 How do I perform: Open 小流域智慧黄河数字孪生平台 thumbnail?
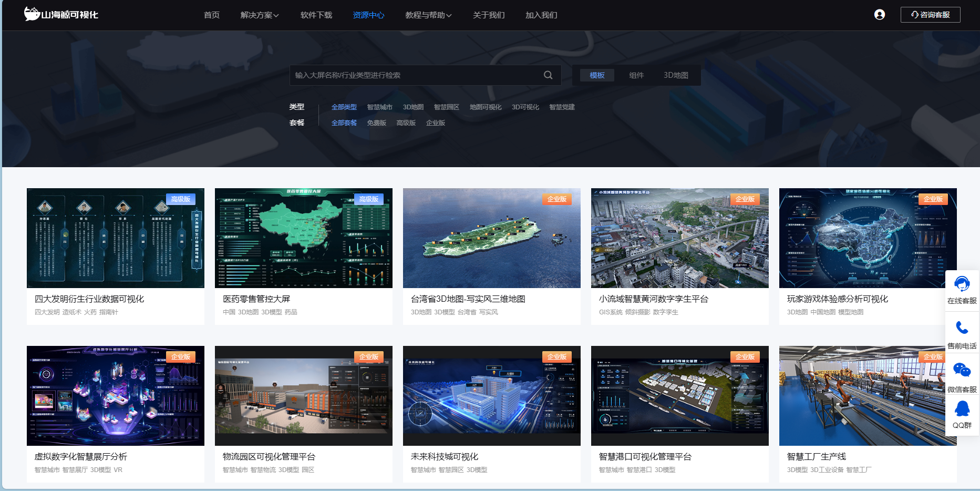[x=680, y=238]
